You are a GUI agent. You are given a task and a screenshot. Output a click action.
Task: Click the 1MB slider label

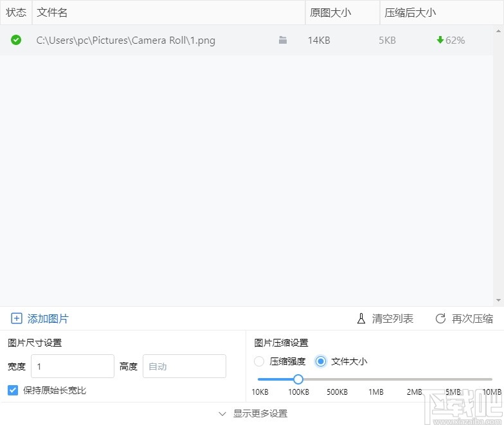[x=375, y=392]
